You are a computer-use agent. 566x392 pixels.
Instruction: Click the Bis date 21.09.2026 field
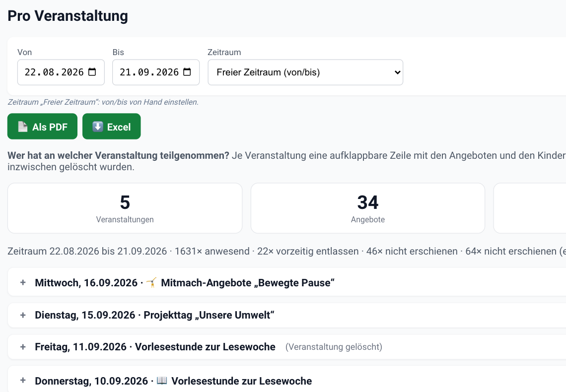tap(156, 72)
